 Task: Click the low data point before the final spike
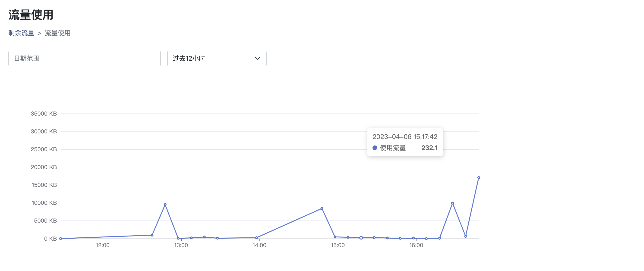(465, 236)
